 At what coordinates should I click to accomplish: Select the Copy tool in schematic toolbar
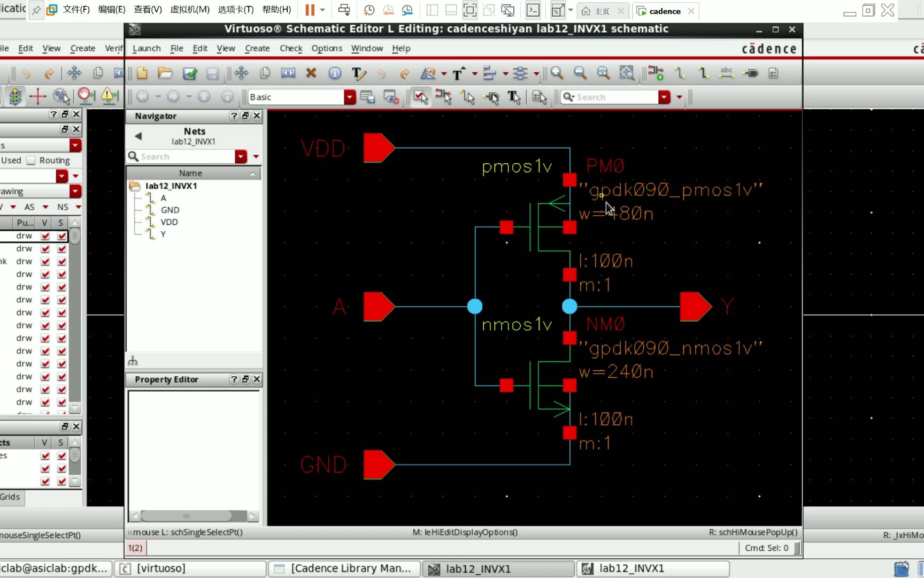[265, 73]
